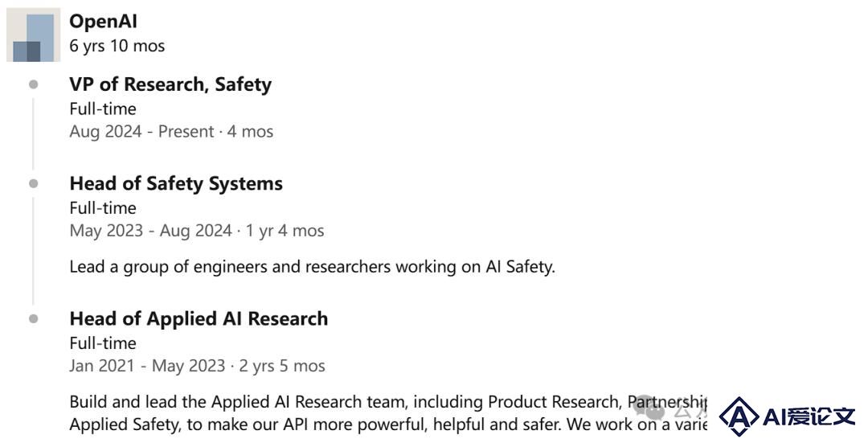
Task: Select the VP of Research, Safety title
Action: click(170, 84)
